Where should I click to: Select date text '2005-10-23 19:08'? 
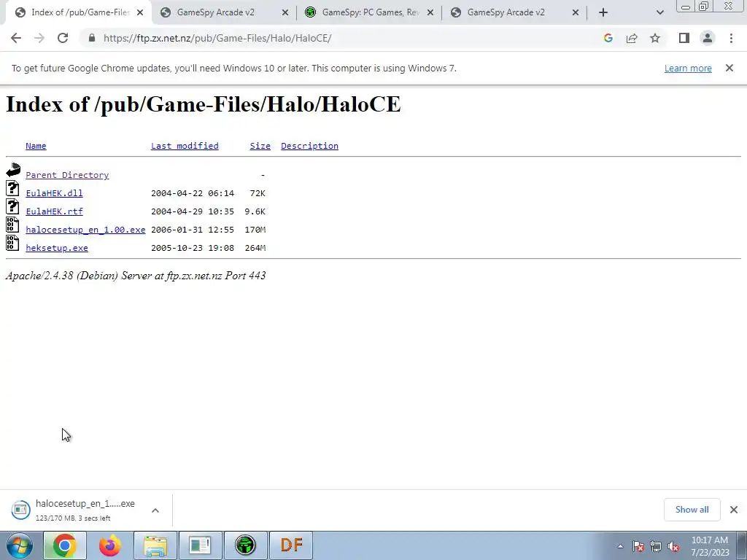tap(193, 248)
